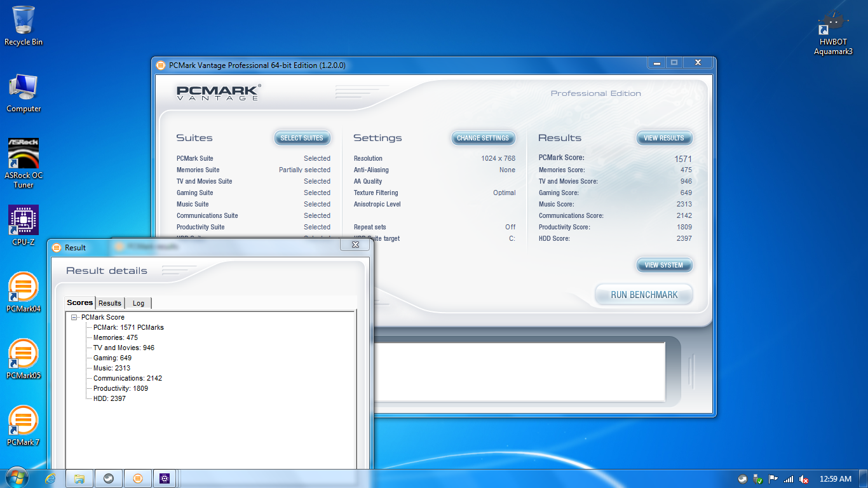This screenshot has height=488, width=868.
Task: Click the Music Suite label
Action: 193,204
